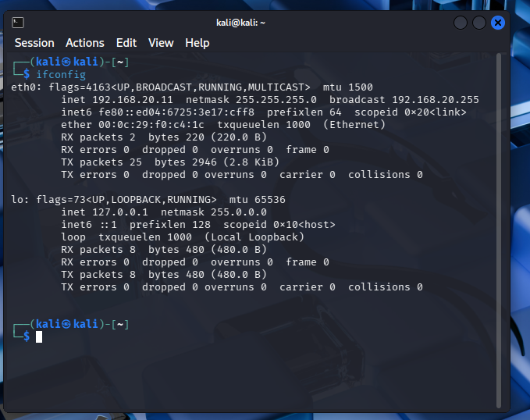The height and width of the screenshot is (420, 530).
Task: Click the maximize circle button
Action: (479, 23)
